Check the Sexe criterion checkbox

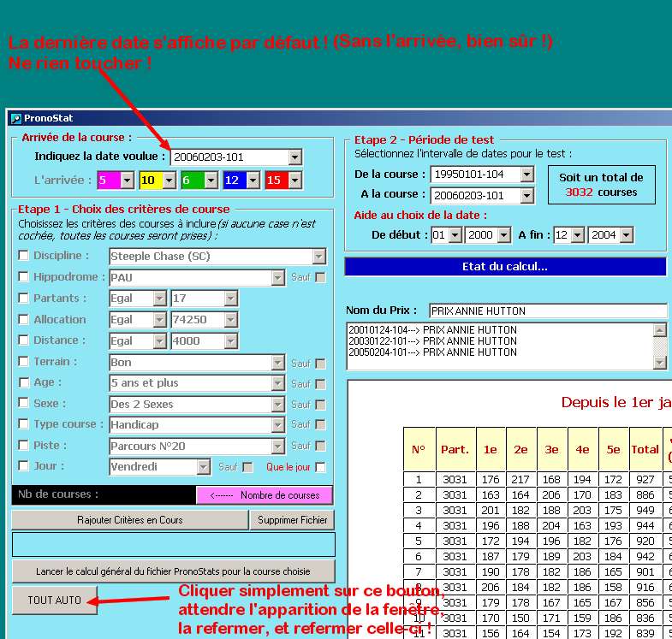(24, 403)
